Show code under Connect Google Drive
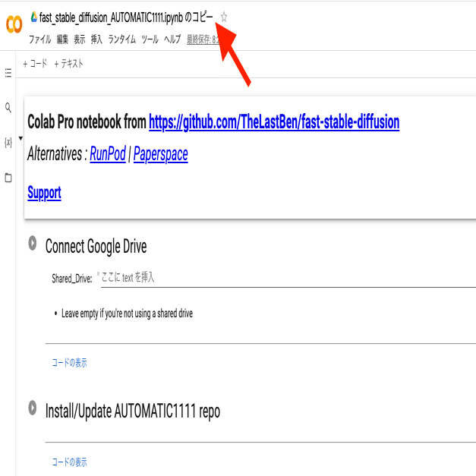This screenshot has height=476, width=476. point(70,362)
